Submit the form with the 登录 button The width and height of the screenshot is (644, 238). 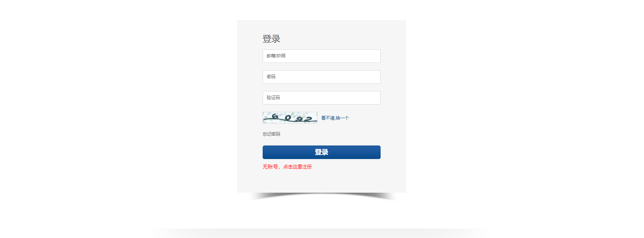pyautogui.click(x=321, y=152)
